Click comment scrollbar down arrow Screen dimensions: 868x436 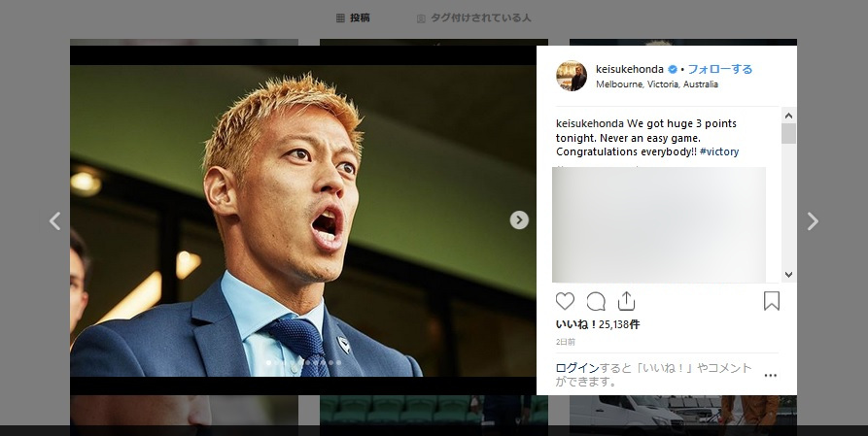coord(789,275)
